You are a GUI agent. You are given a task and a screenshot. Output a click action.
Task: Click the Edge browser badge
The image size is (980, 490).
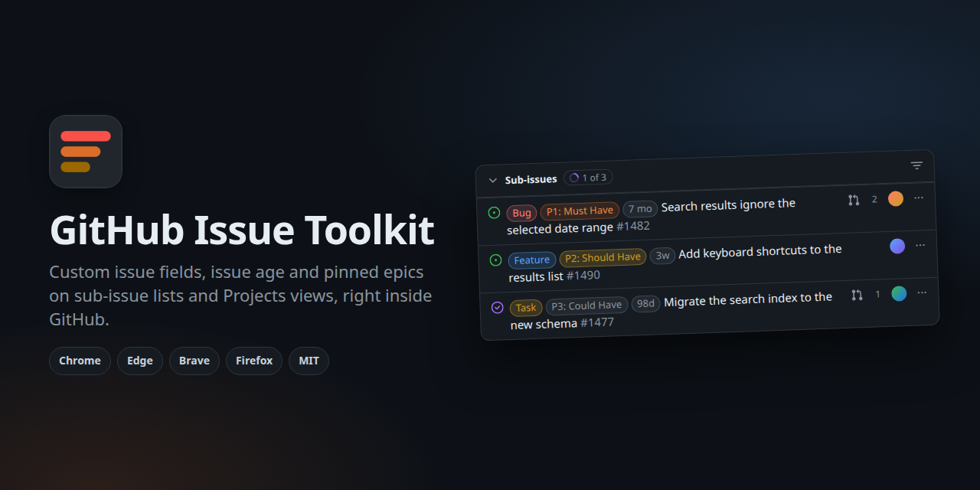(140, 361)
